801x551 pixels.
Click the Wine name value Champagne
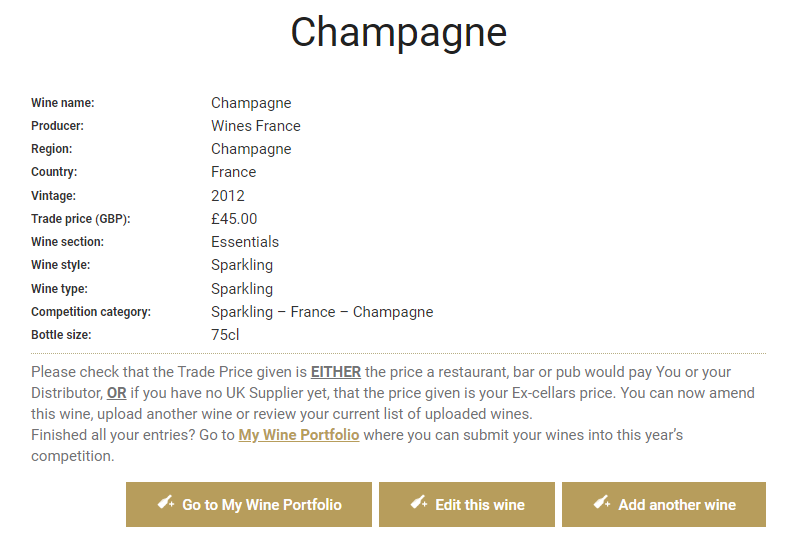[251, 103]
